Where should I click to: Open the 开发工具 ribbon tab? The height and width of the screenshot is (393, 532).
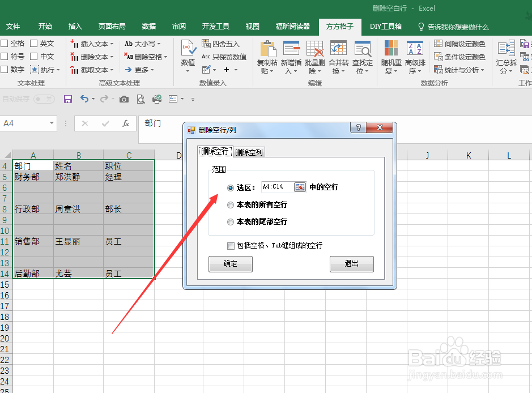(x=215, y=26)
